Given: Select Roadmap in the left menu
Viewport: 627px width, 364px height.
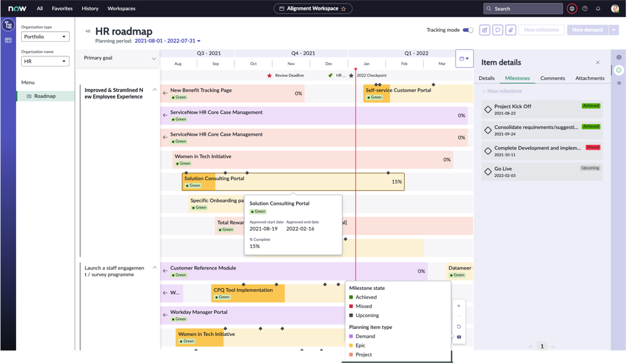Looking at the screenshot, I should coord(45,96).
